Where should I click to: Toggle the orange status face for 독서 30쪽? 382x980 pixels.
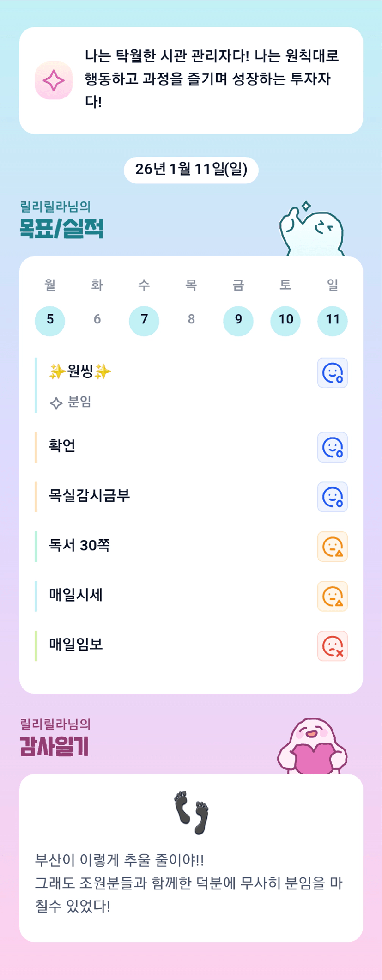[x=332, y=547]
